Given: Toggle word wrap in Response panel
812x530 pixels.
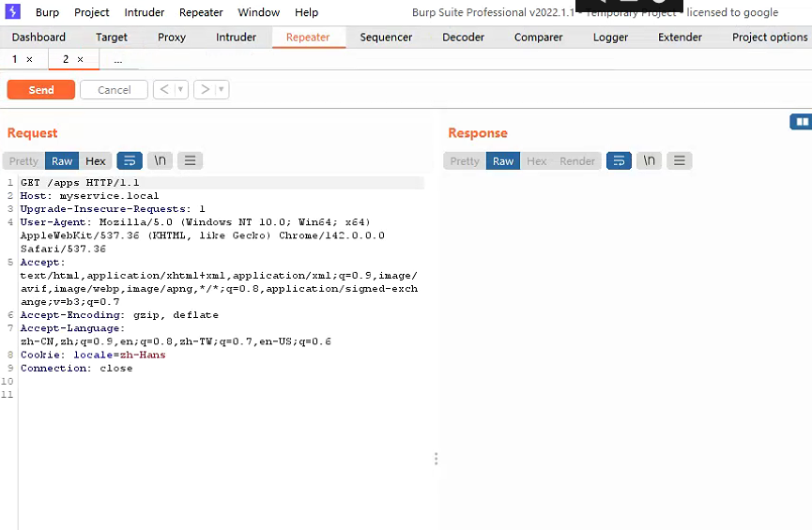Looking at the screenshot, I should (x=619, y=161).
